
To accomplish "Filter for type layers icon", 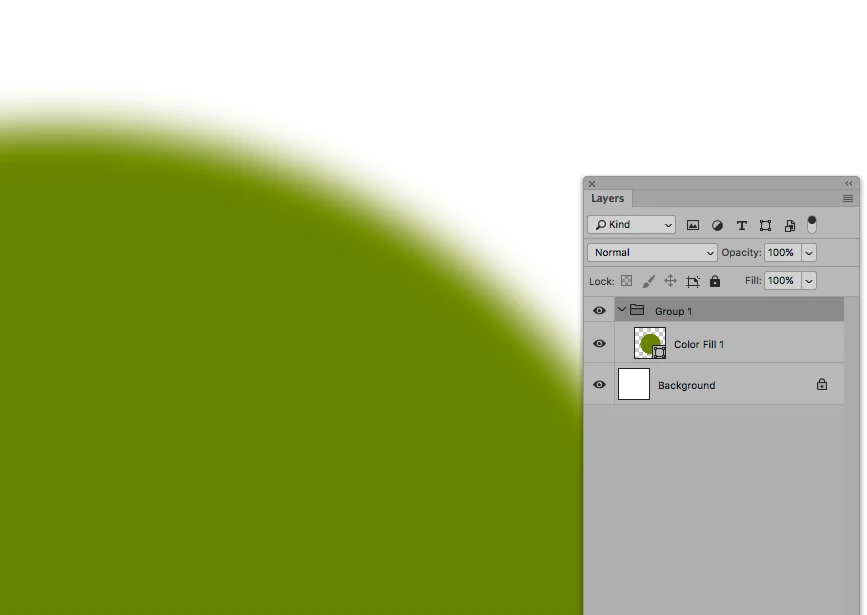I will pos(741,225).
